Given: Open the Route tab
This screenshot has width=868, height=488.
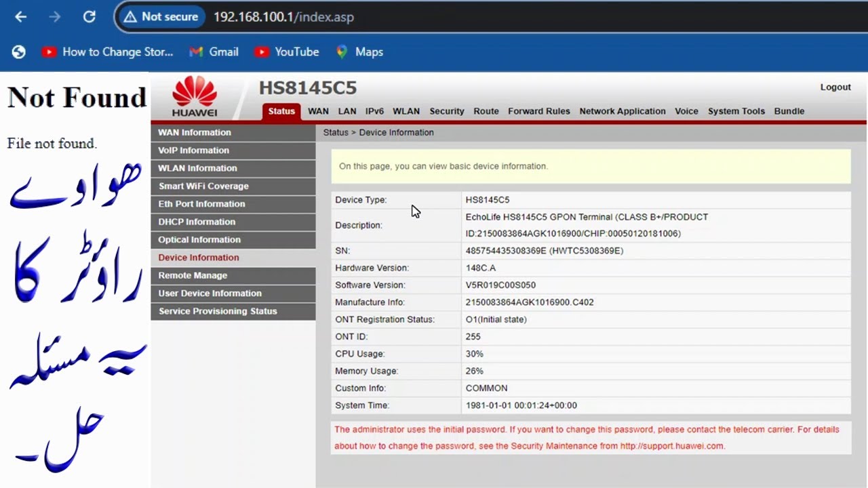Looking at the screenshot, I should pyautogui.click(x=486, y=111).
